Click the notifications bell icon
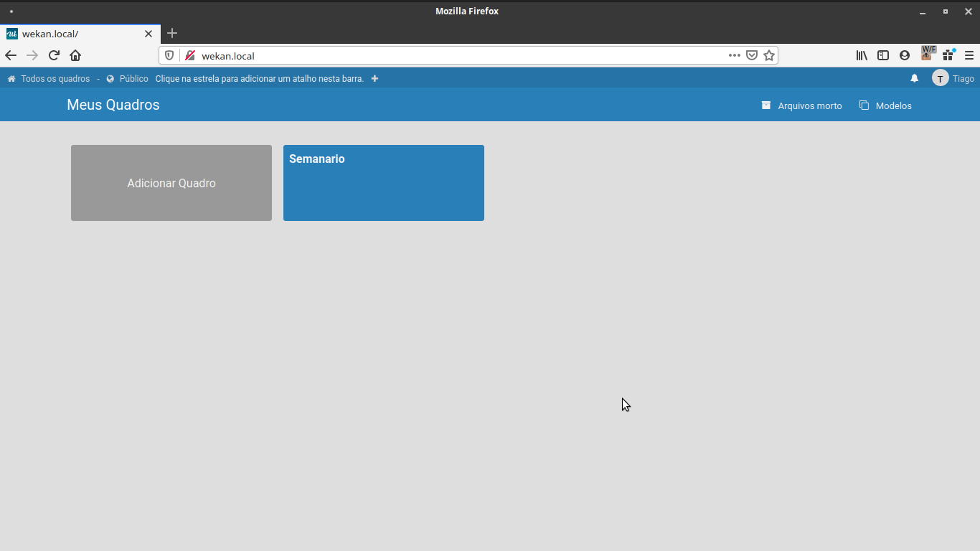The height and width of the screenshot is (551, 980). [x=914, y=78]
